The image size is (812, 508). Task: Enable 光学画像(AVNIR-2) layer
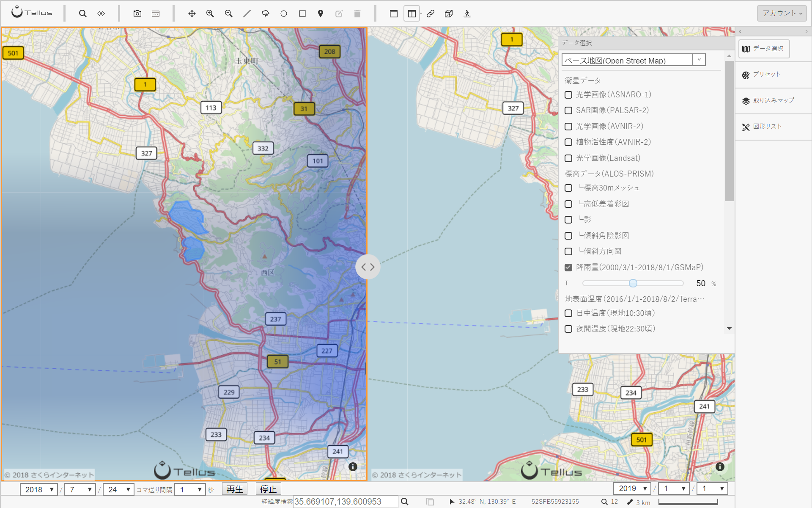pos(568,127)
